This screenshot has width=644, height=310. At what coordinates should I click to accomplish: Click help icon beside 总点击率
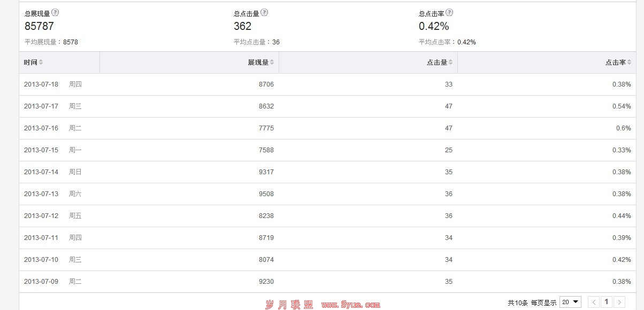tap(449, 13)
